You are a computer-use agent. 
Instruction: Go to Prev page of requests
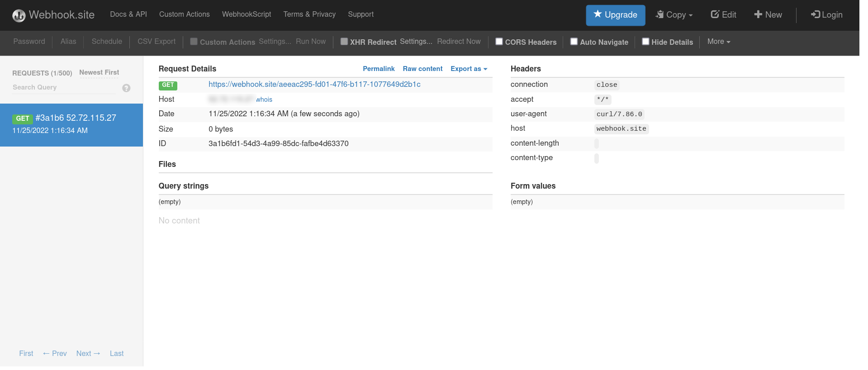coord(55,354)
